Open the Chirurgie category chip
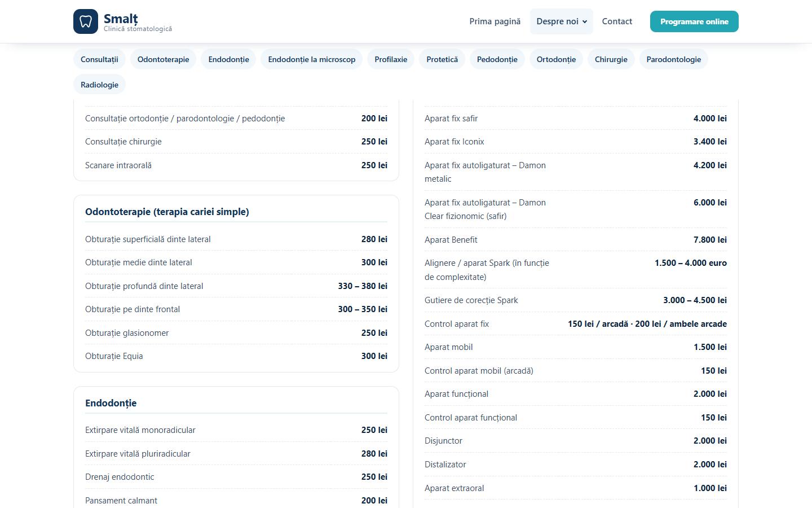The height and width of the screenshot is (508, 812). (x=611, y=59)
